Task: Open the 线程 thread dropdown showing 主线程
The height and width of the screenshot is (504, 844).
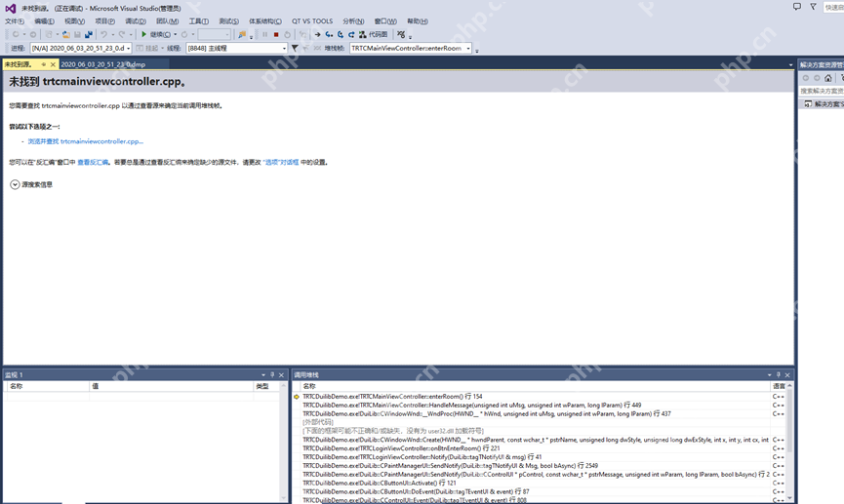Action: coord(236,48)
